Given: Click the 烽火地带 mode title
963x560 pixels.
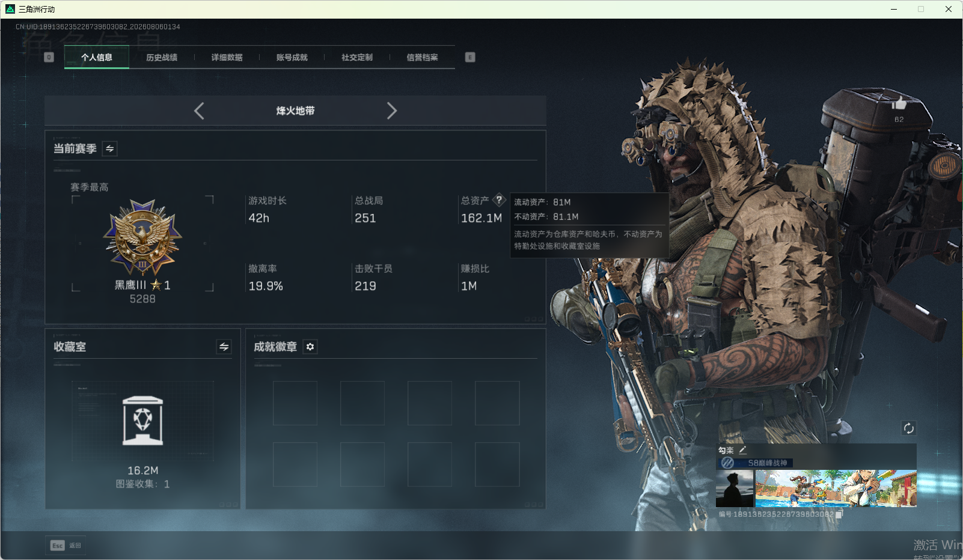Looking at the screenshot, I should (x=295, y=111).
